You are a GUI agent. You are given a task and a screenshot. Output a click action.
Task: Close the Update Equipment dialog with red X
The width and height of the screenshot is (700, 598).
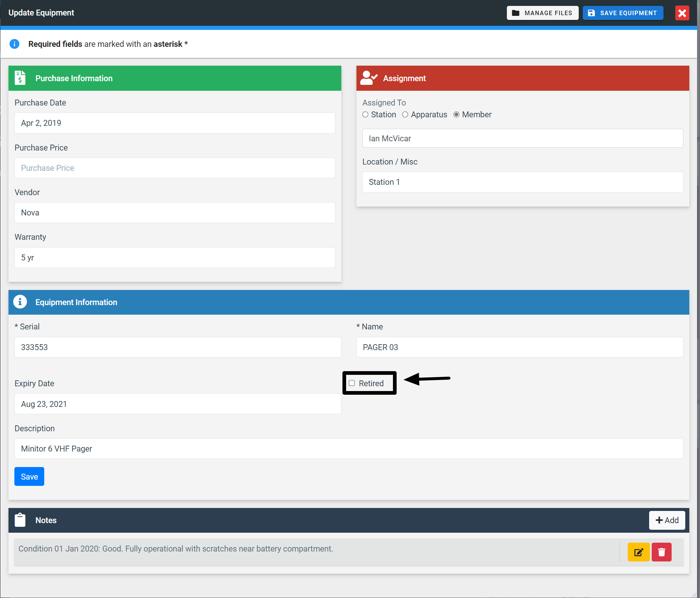(x=682, y=13)
